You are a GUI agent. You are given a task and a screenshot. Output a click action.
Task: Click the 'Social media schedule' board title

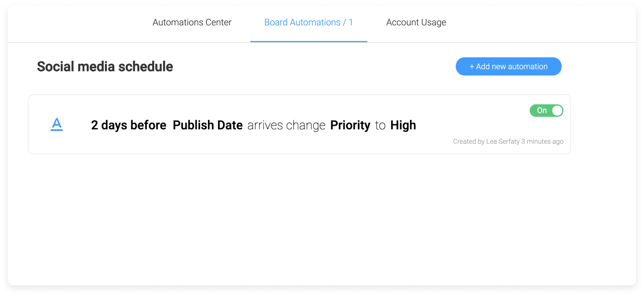tap(105, 67)
